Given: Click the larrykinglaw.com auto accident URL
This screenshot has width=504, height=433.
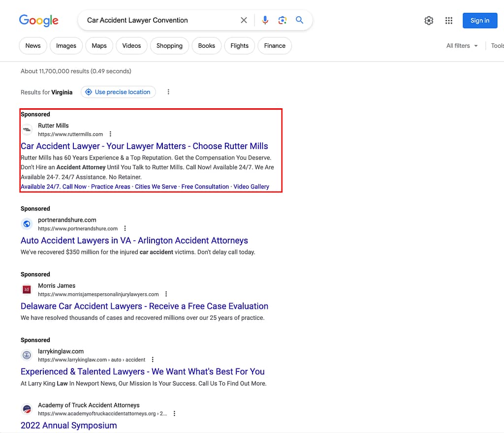Looking at the screenshot, I should [92, 360].
